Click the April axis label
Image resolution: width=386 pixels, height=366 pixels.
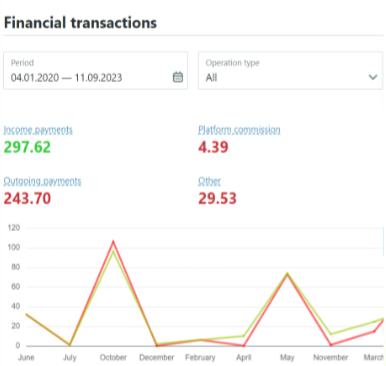(x=244, y=358)
